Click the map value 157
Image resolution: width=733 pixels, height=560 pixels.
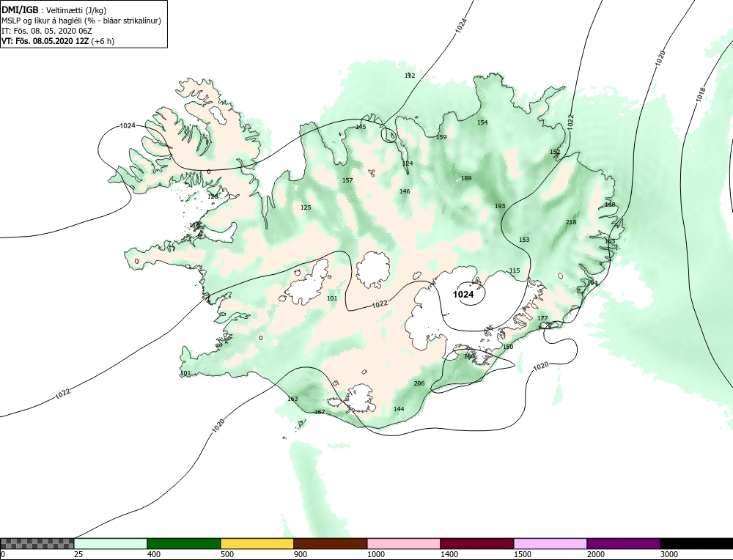pos(347,180)
